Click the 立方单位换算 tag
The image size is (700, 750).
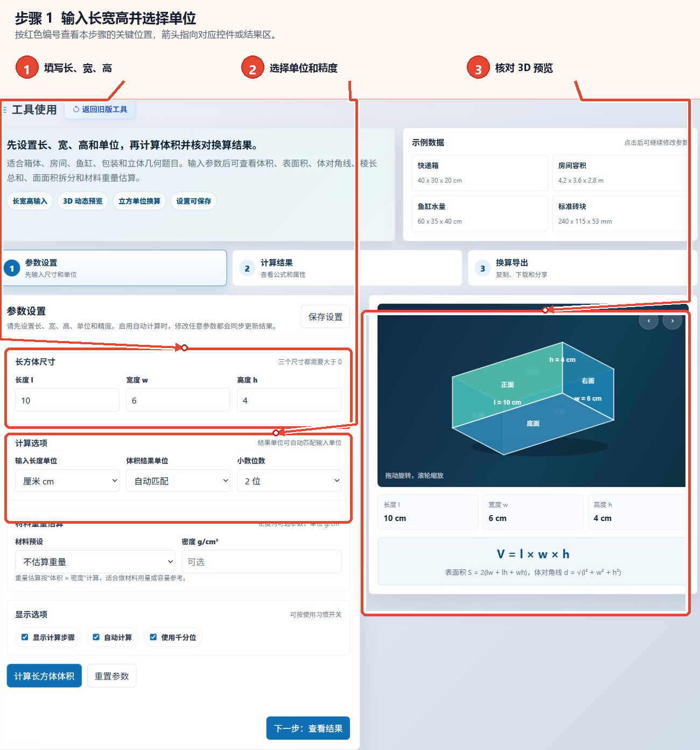point(139,201)
